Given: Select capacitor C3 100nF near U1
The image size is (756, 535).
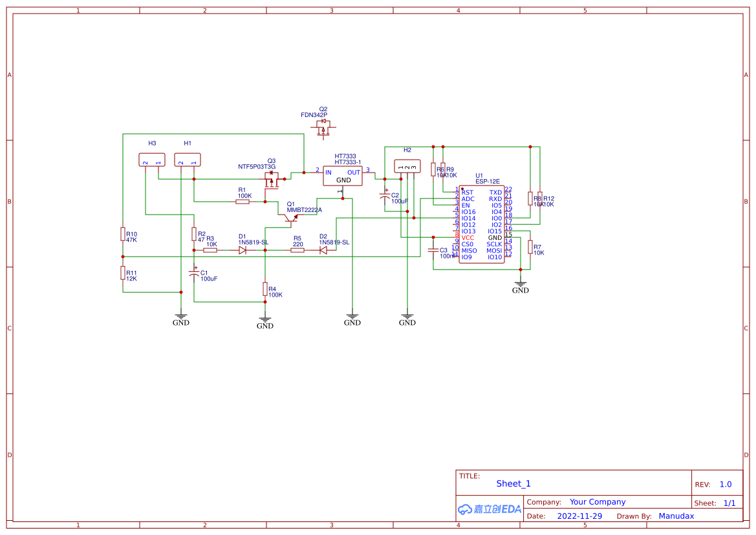Looking at the screenshot, I should click(435, 251).
